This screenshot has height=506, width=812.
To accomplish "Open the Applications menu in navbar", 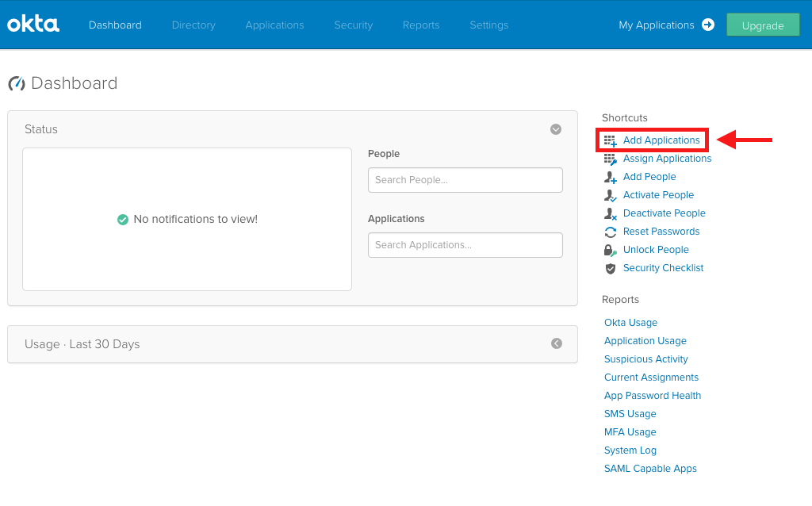I will (x=274, y=25).
